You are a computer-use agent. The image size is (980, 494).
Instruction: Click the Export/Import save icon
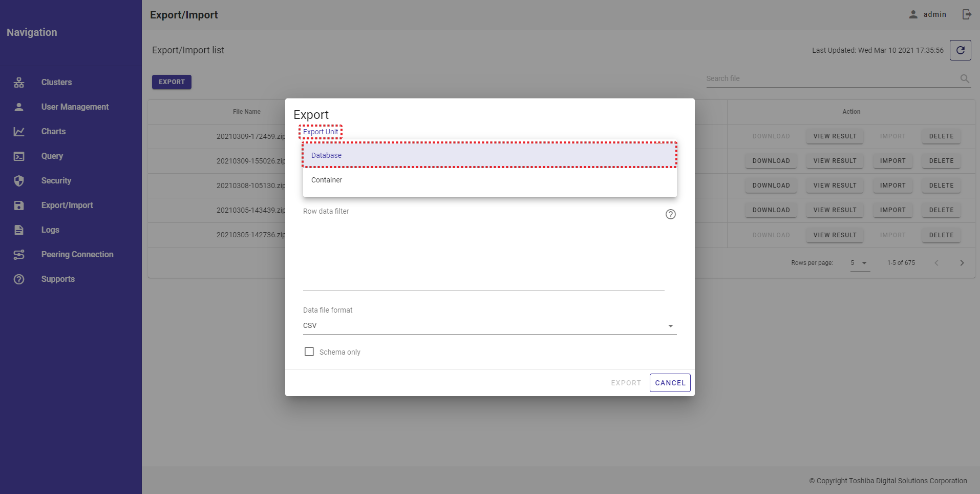[x=19, y=205]
